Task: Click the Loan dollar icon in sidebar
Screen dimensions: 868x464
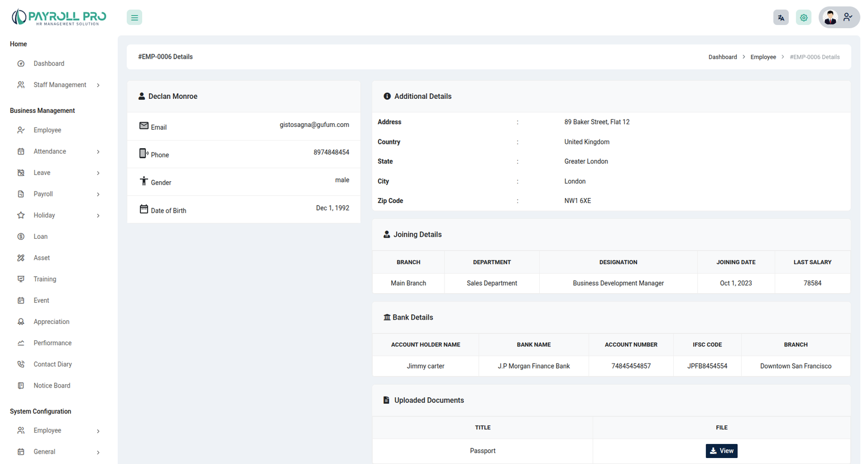Action: [x=21, y=237]
